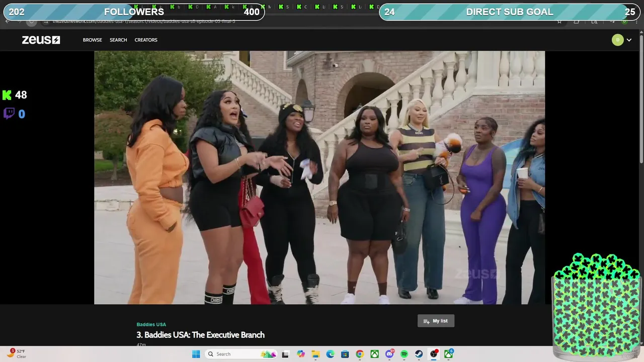Open the weather widget showing 52°F Clear
Viewport: 644px width, 362px height.
pos(16,354)
